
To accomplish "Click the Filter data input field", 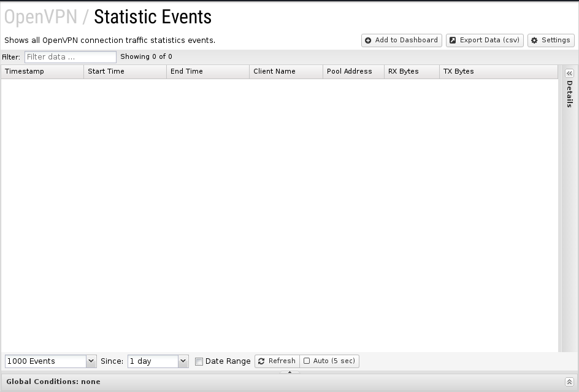I will (70, 57).
